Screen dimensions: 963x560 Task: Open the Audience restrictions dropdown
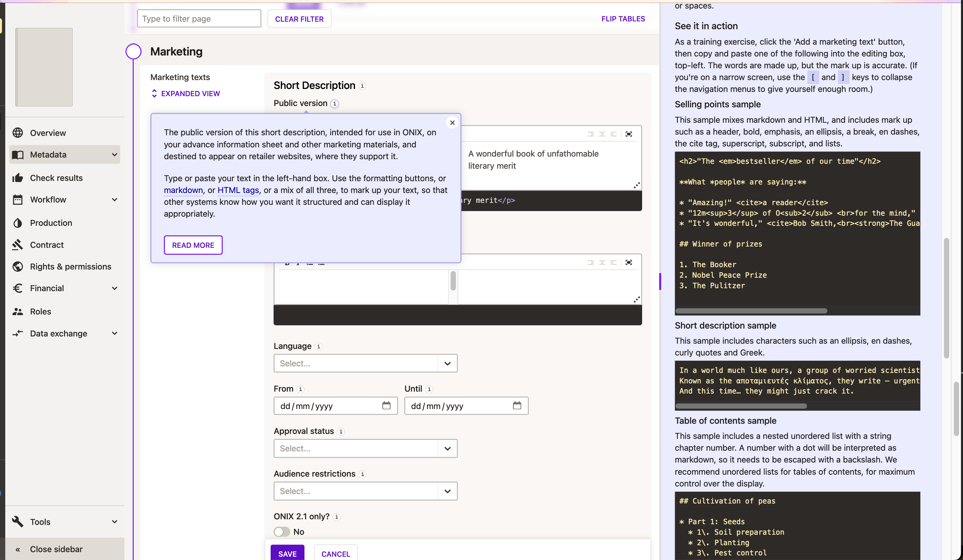tap(365, 491)
